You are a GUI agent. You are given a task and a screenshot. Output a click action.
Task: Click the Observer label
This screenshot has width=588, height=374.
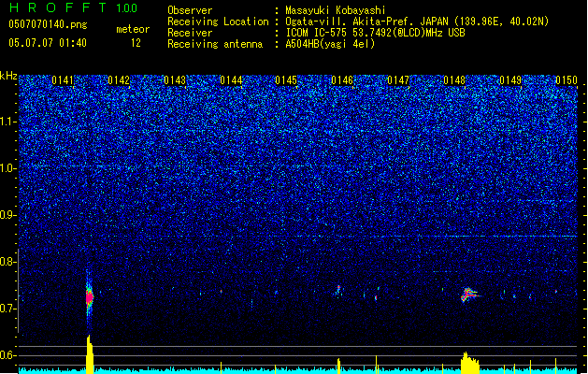coord(190,10)
